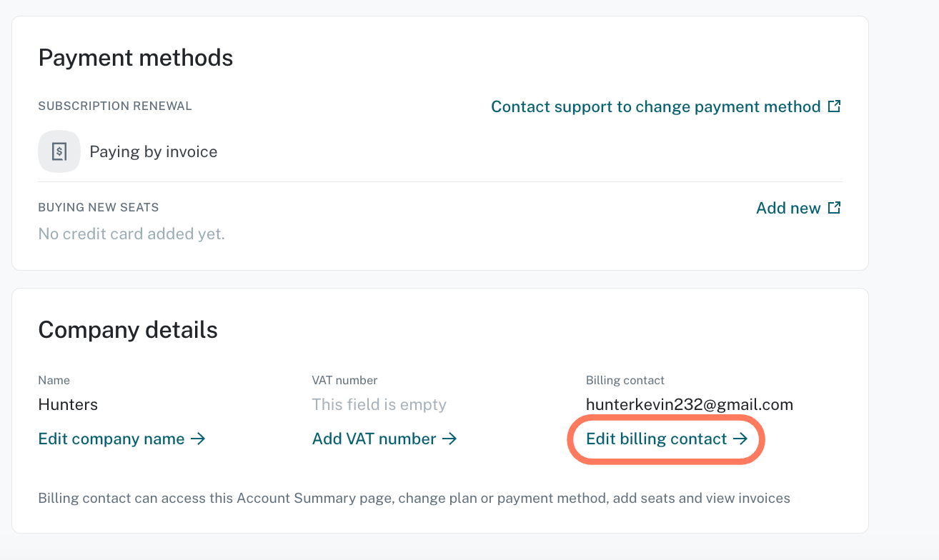
Task: Click the 'Paying by invoice' text
Action: (x=154, y=151)
